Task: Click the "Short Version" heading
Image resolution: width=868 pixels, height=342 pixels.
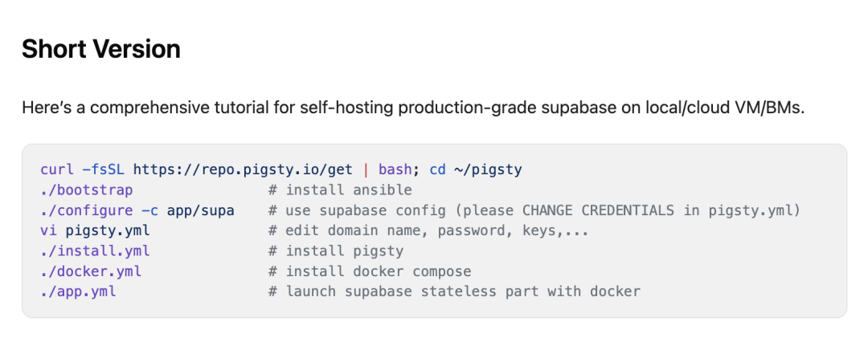Action: pos(101,49)
